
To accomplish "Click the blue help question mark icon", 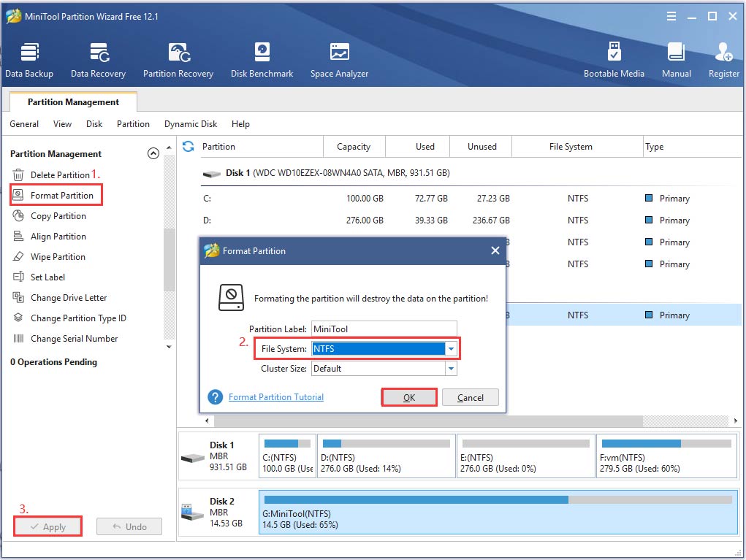I will pyautogui.click(x=215, y=397).
